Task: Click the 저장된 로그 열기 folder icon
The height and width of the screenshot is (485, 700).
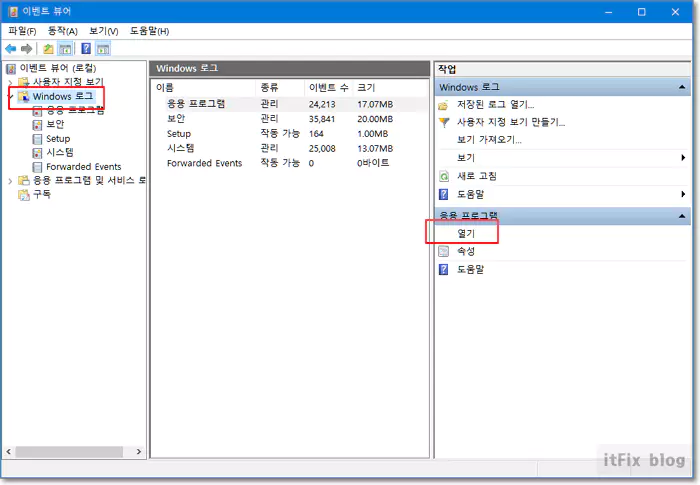Action: (x=444, y=105)
